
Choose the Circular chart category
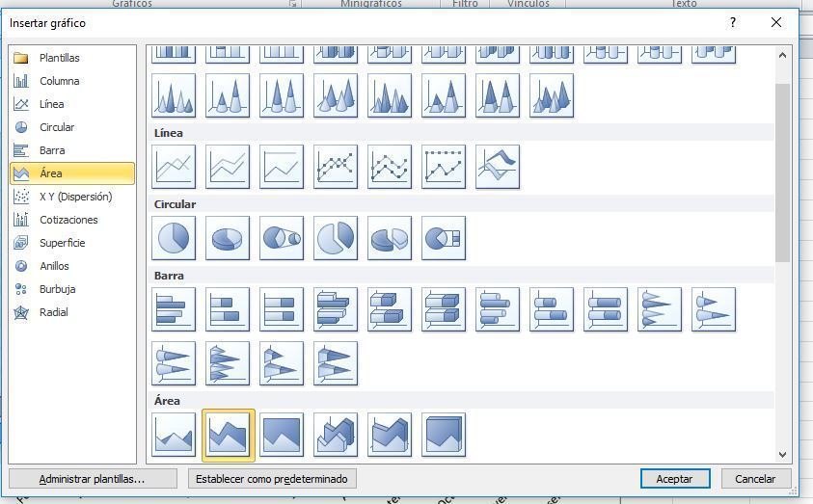[71, 127]
